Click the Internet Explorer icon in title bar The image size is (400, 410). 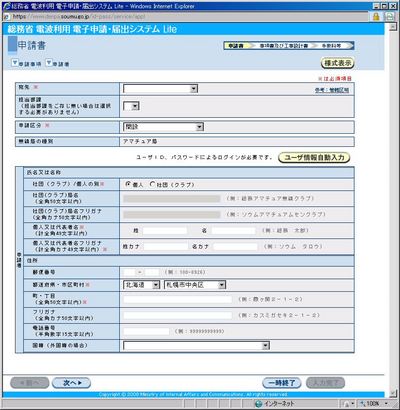coord(7,6)
